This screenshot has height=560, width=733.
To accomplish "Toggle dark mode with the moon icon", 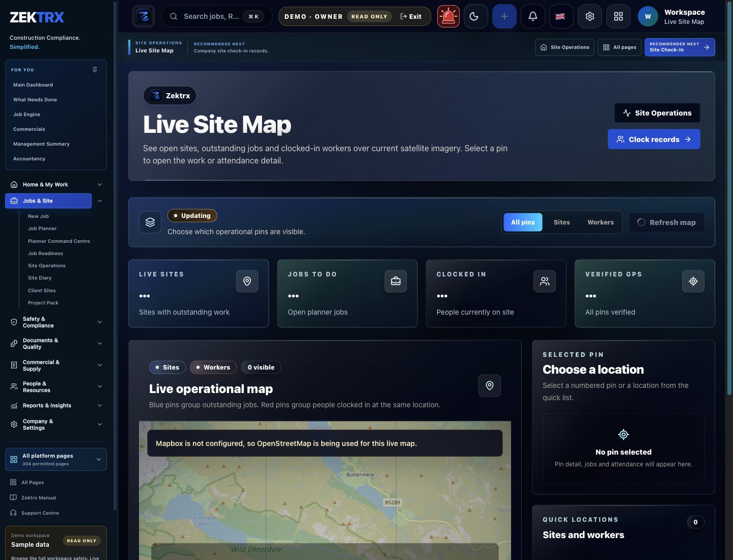I will 475,16.
